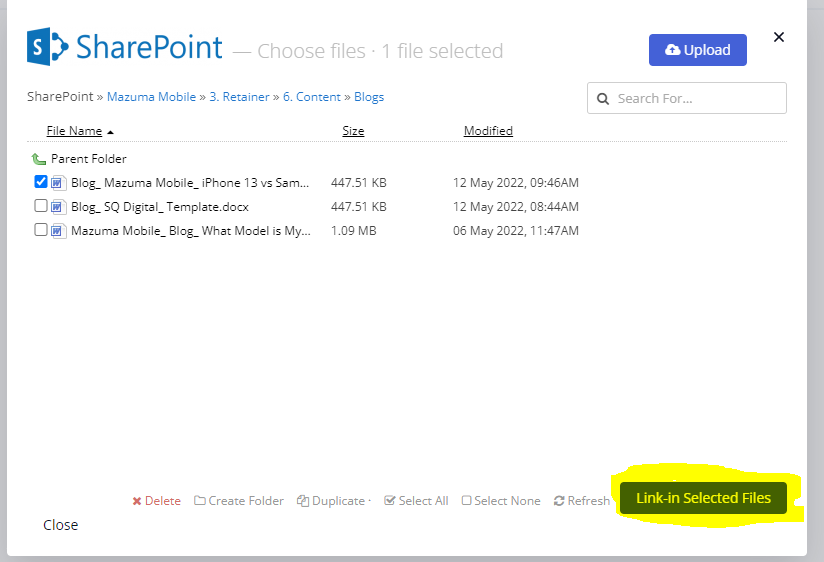Open the 3. Retainer breadcrumb link

point(239,97)
